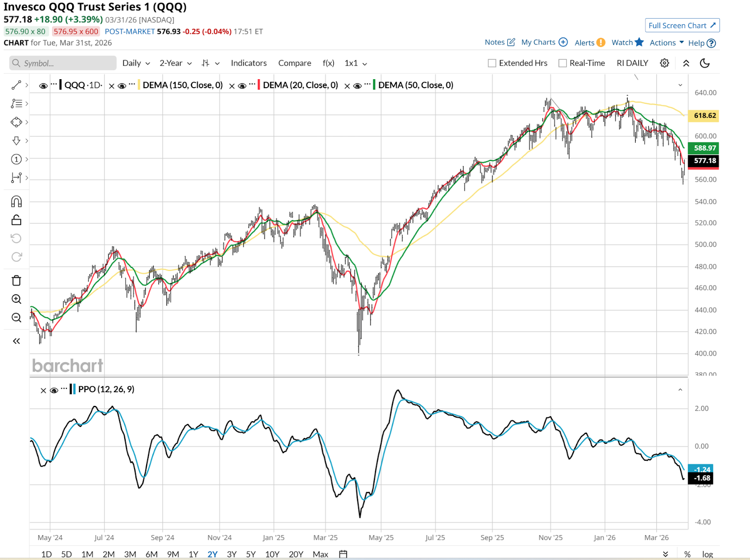Click the zoom out magnifier icon
Image resolution: width=750 pixels, height=560 pixels.
[16, 318]
